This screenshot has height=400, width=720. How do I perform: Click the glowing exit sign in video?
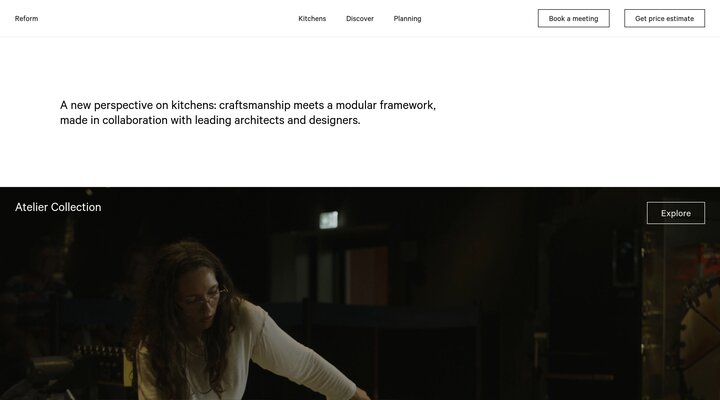(329, 220)
